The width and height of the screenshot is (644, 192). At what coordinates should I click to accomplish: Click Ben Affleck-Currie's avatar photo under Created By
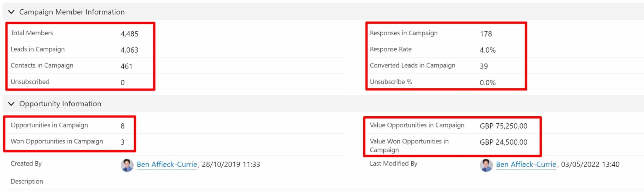(x=127, y=164)
